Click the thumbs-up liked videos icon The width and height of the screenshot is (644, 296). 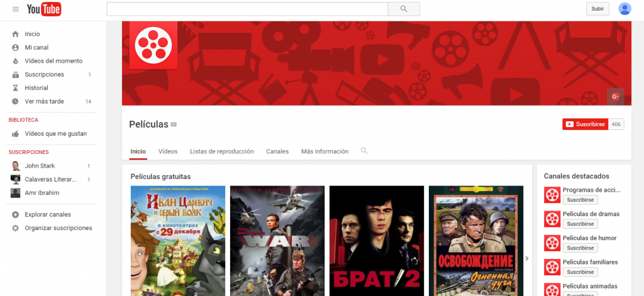pyautogui.click(x=16, y=134)
